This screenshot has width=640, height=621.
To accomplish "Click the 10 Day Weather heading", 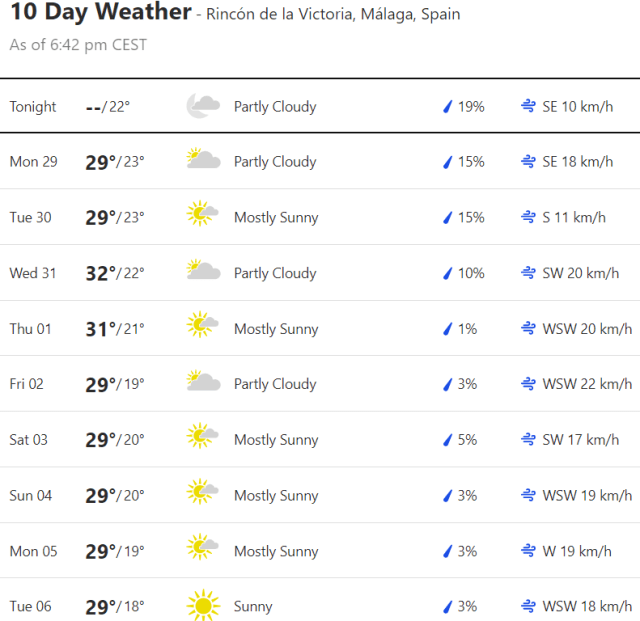I will 100,13.
